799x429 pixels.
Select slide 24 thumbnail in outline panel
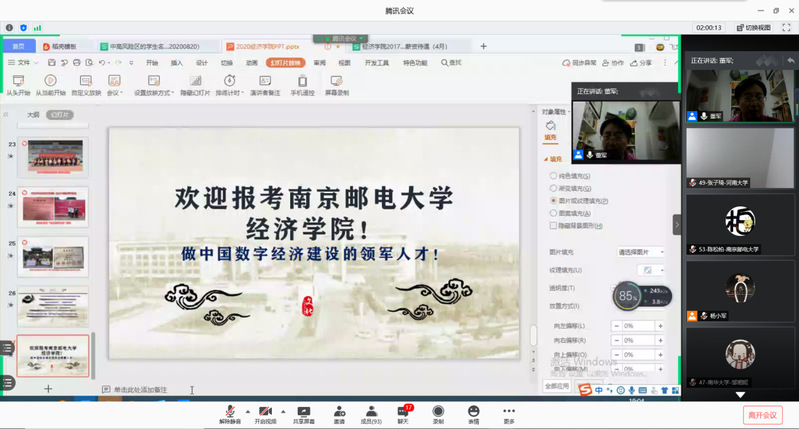click(53, 206)
